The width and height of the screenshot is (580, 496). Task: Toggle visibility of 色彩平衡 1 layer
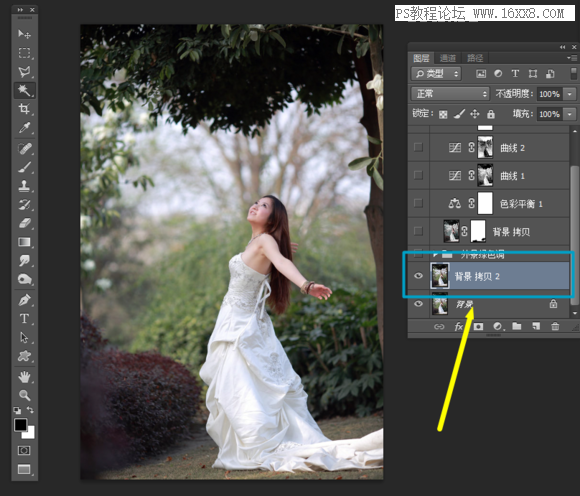(x=418, y=203)
